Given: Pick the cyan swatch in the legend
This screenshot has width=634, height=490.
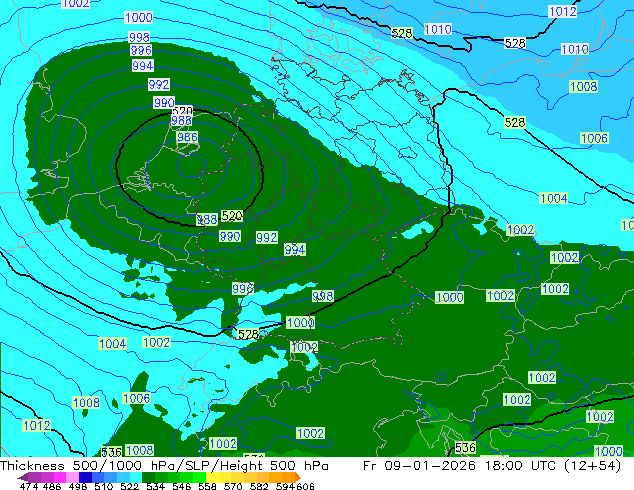Looking at the screenshot, I should tap(136, 477).
